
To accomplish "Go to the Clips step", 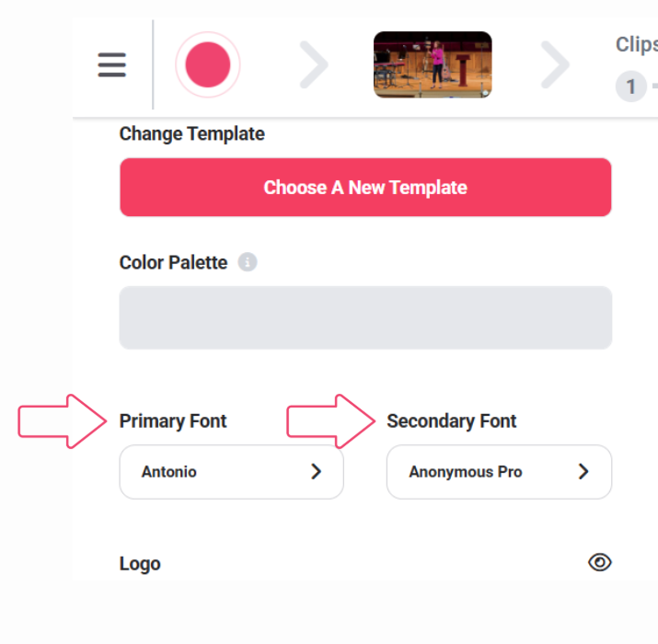I will (636, 44).
